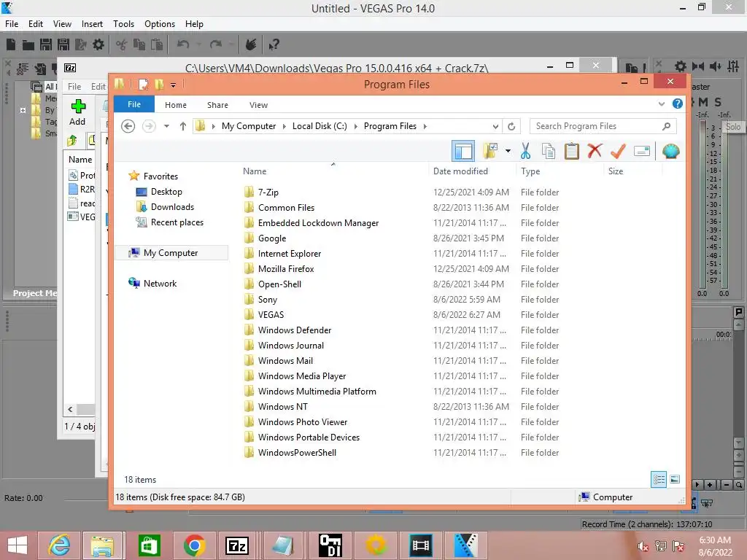Click the Rename icon in Explorer toolbar
The height and width of the screenshot is (560, 747).
point(642,152)
